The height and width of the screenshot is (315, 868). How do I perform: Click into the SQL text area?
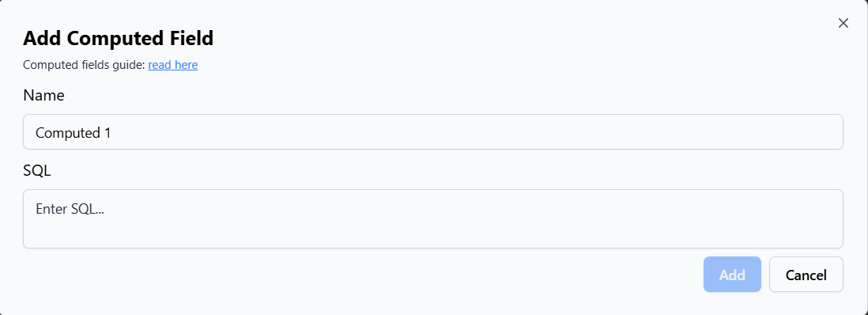pos(433,219)
